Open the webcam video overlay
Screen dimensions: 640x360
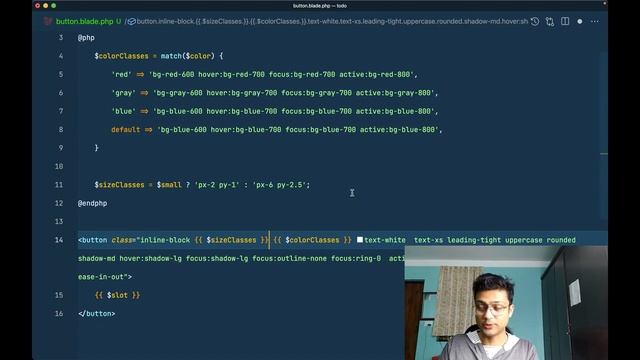point(506,303)
